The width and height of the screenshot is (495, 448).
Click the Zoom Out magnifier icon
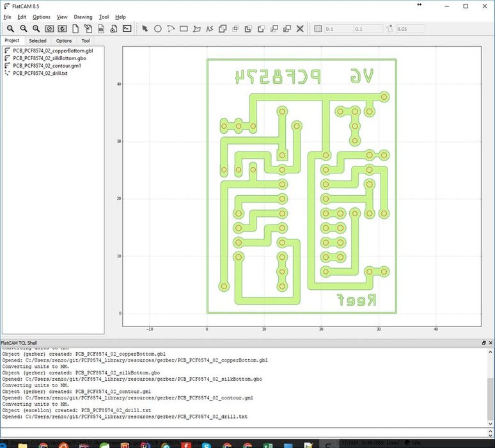click(x=24, y=29)
